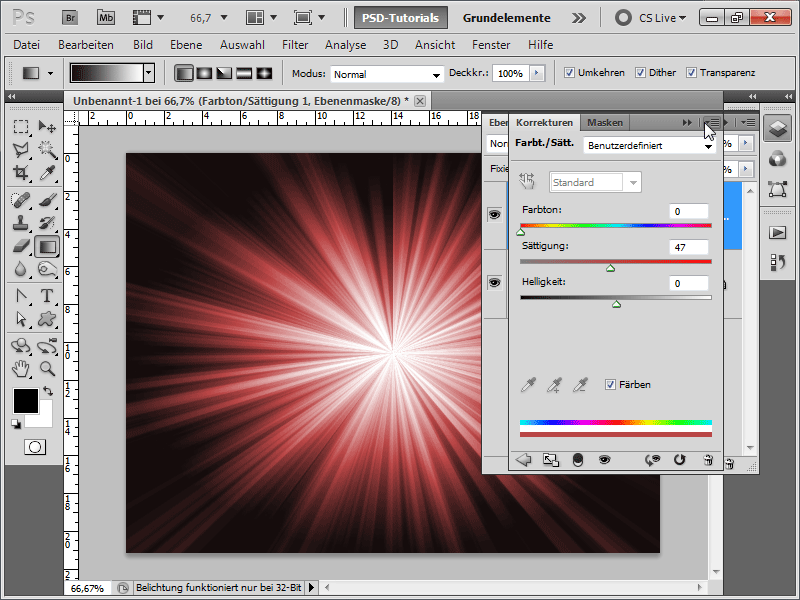Image resolution: width=800 pixels, height=600 pixels.
Task: Switch to the Korrekturen tab
Action: 544,122
